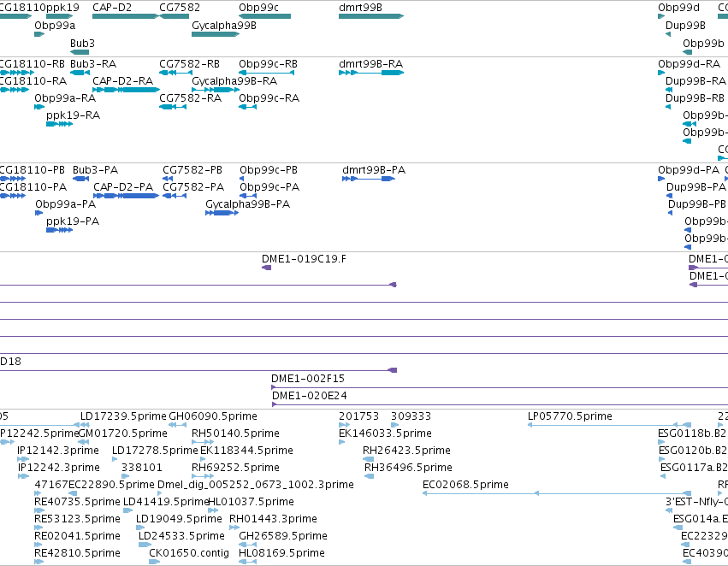Select the EK118344.5prime EST label
This screenshot has height=566, width=728.
246,451
